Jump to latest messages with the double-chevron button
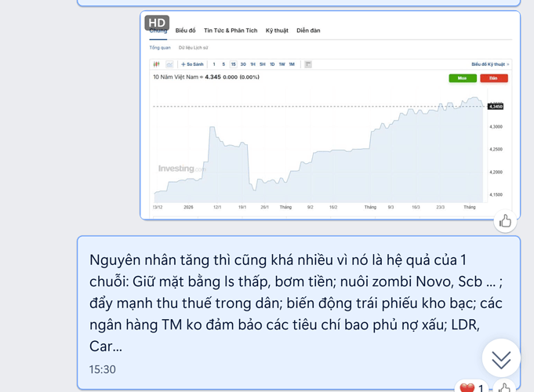534x392 pixels. pos(501,358)
